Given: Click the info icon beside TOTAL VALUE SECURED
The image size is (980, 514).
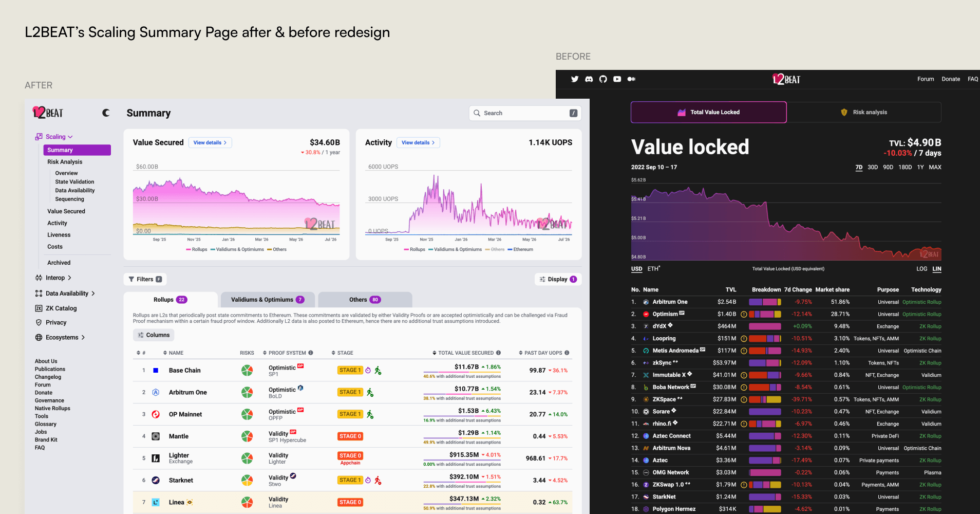Looking at the screenshot, I should coord(498,353).
